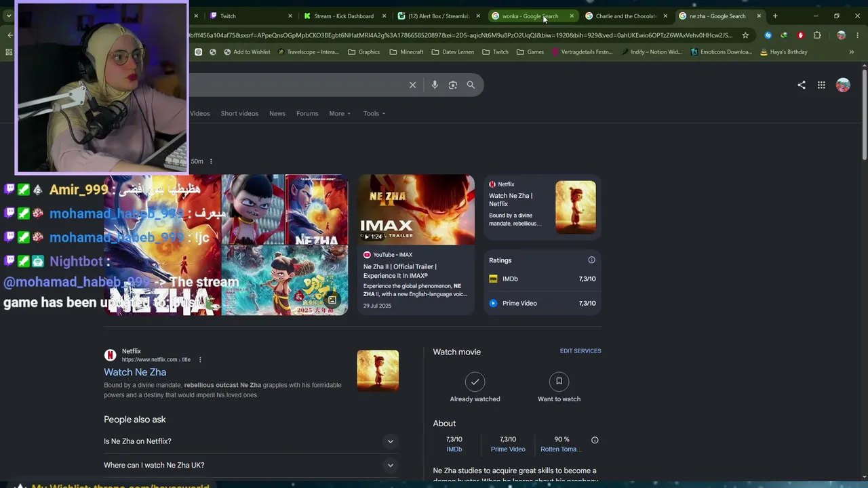Open Chrome's three-dot menu

pos(858,35)
